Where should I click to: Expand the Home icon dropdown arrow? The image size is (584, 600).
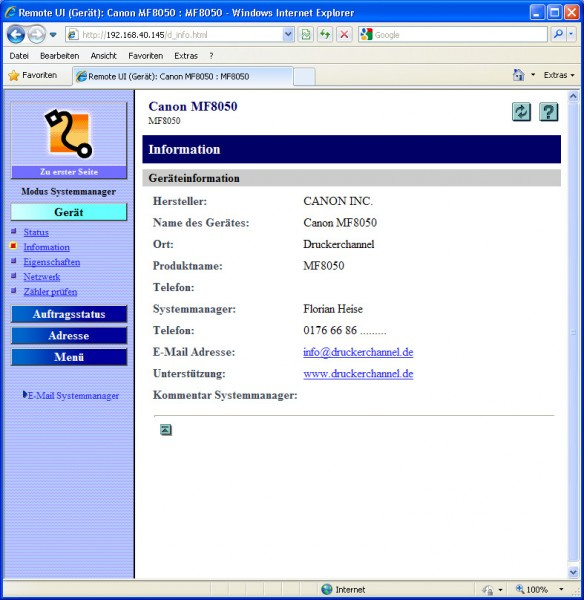(533, 75)
